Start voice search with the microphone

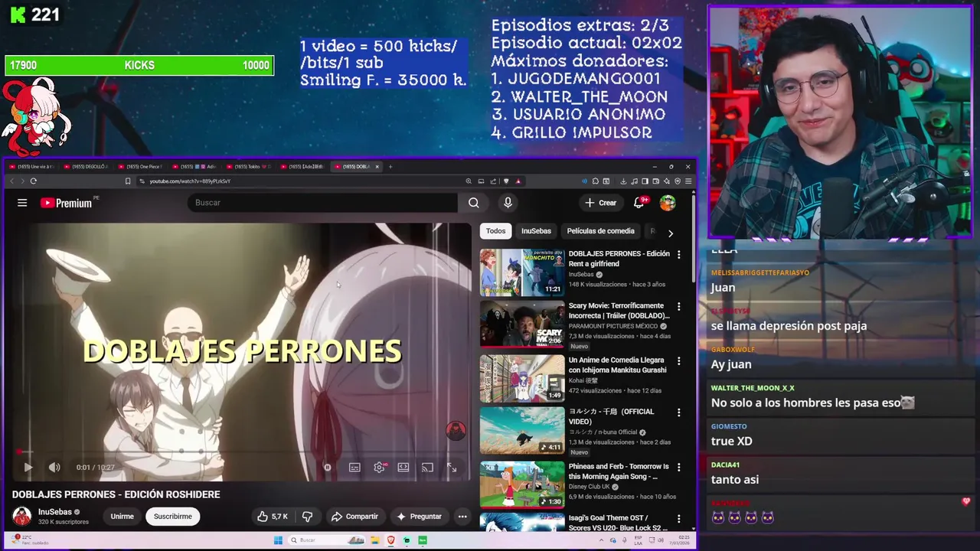508,203
